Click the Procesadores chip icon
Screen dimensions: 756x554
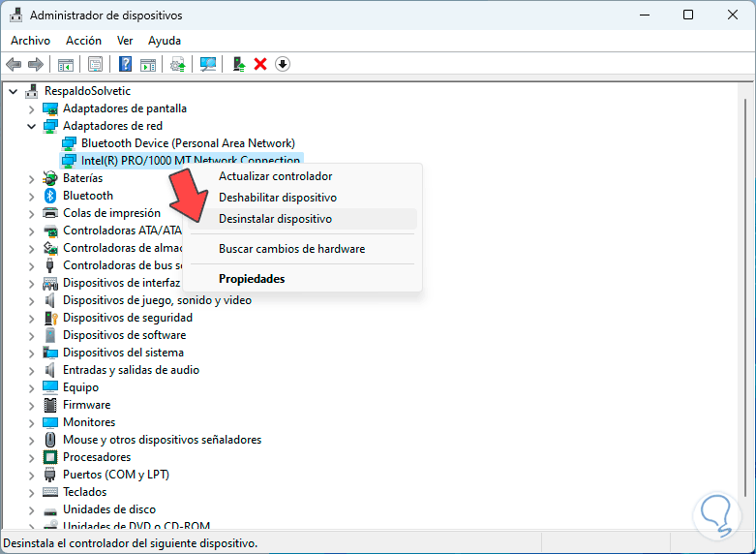[50, 457]
